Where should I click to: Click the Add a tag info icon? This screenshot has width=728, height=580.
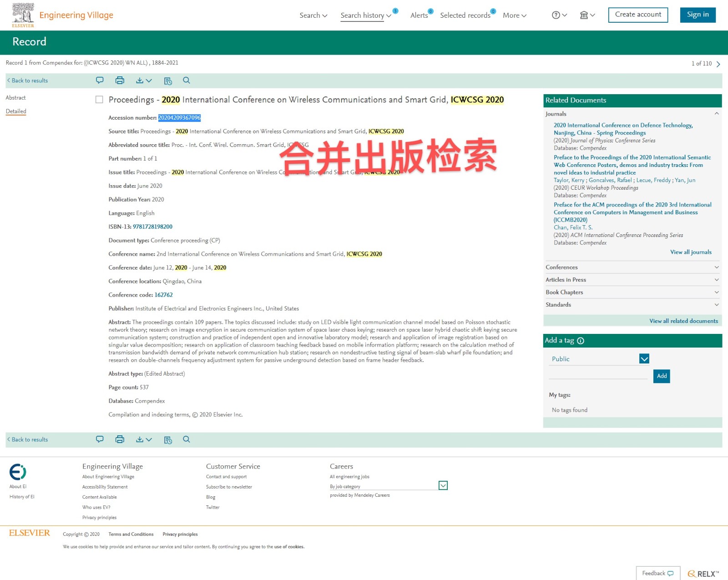[581, 341]
